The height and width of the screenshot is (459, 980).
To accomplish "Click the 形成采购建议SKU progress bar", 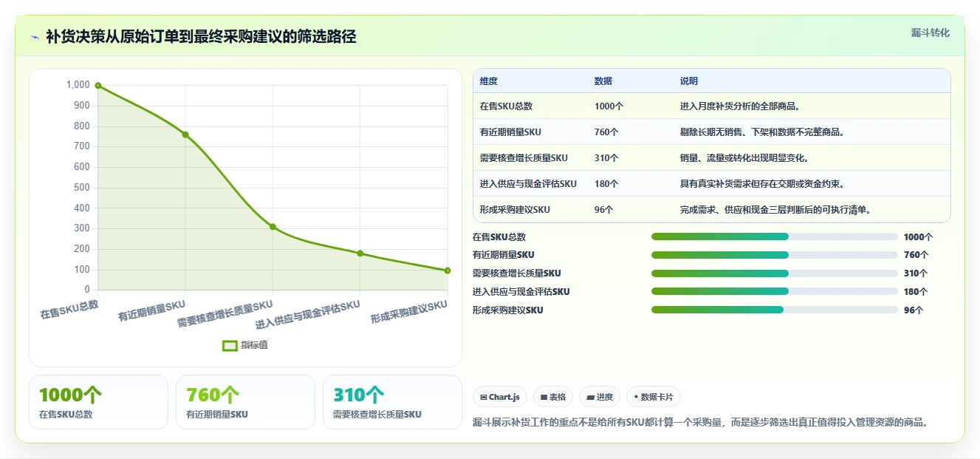I will [x=774, y=310].
